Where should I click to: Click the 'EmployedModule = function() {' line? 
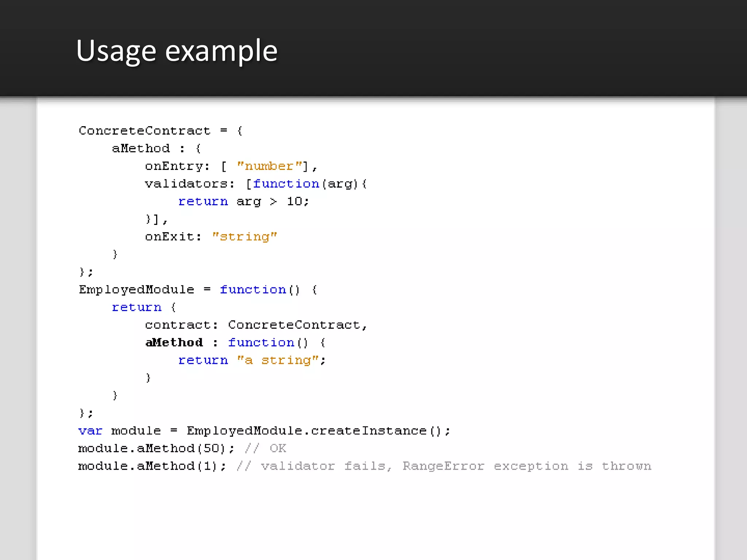[x=198, y=290]
